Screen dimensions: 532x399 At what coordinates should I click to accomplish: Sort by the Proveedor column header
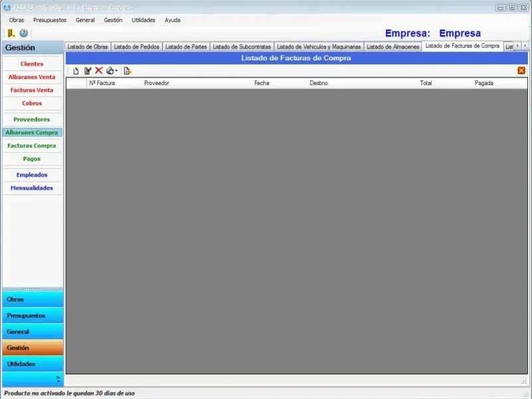tap(197, 83)
